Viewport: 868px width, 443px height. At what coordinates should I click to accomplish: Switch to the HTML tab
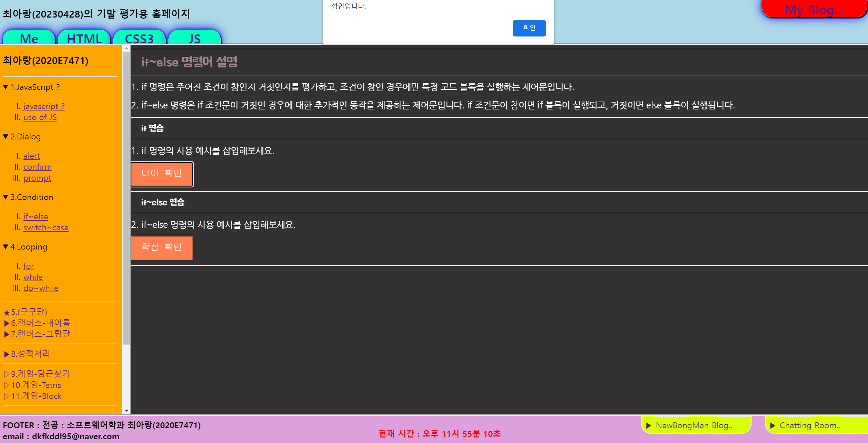84,38
